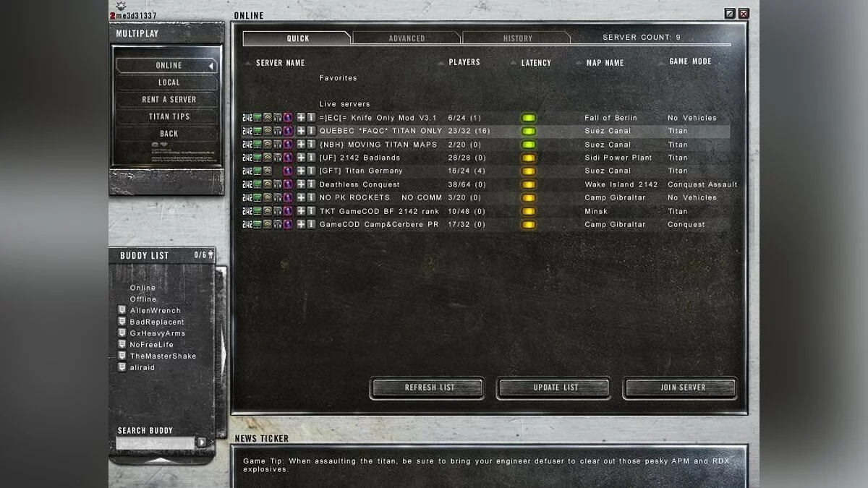
Task: Select the [UF] 2142 Badlands server name
Action: click(359, 158)
